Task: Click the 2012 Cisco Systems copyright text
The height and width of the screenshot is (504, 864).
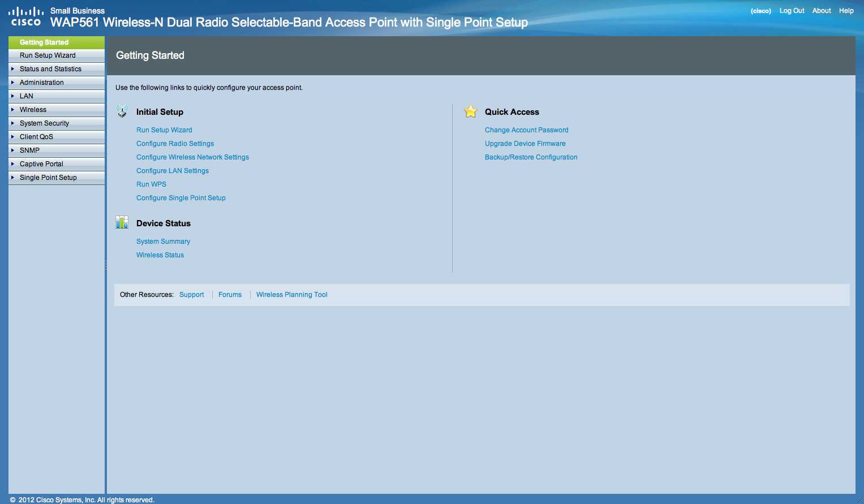Action: pos(82,500)
